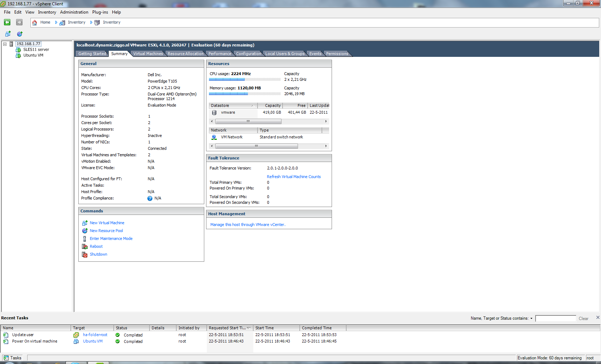Open the Home breadcrumb dropdown arrow
Image resolution: width=601 pixels, height=364 pixels.
point(56,23)
